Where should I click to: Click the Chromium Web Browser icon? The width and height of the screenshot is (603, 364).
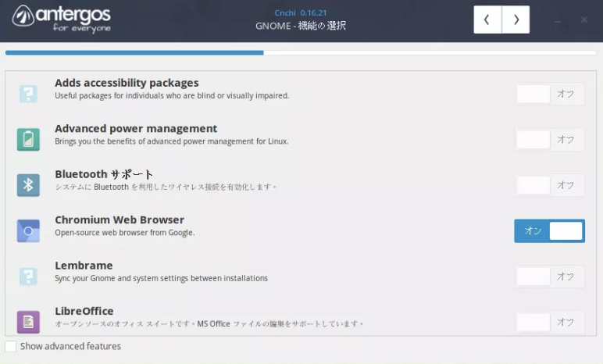pos(28,230)
